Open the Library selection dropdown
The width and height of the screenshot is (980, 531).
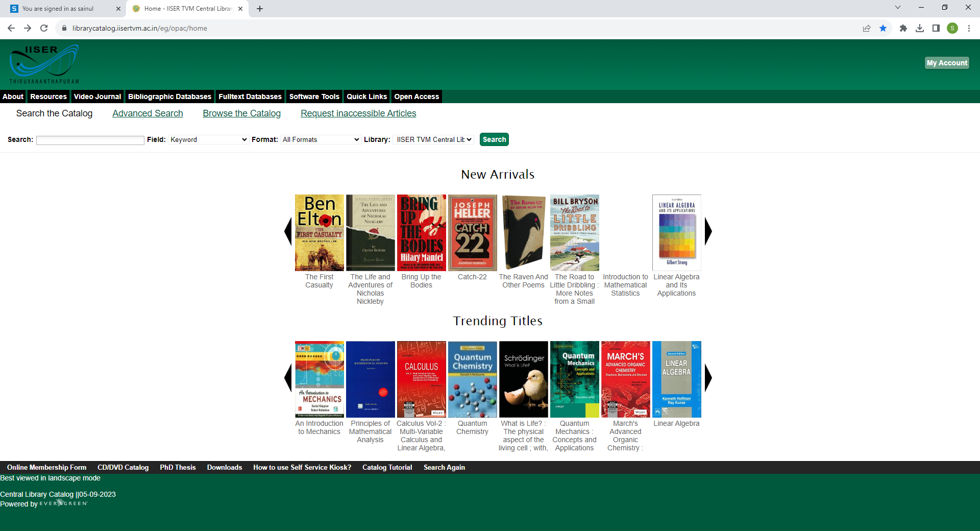coord(432,139)
